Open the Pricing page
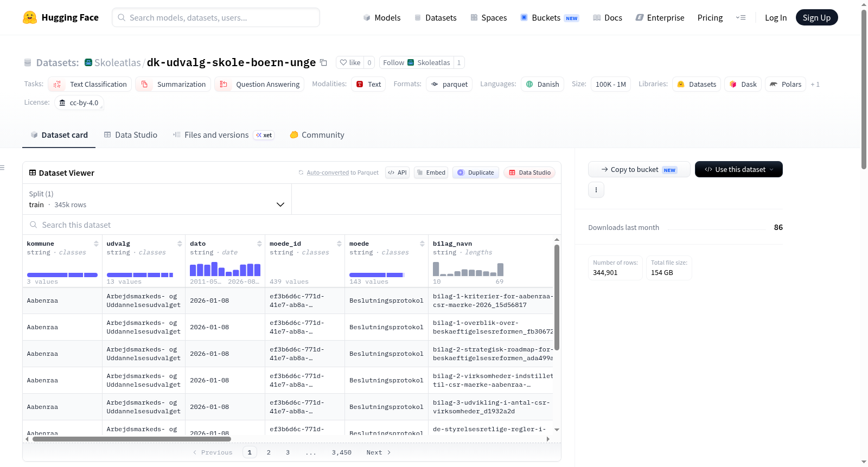This screenshot has height=467, width=868. click(x=710, y=17)
